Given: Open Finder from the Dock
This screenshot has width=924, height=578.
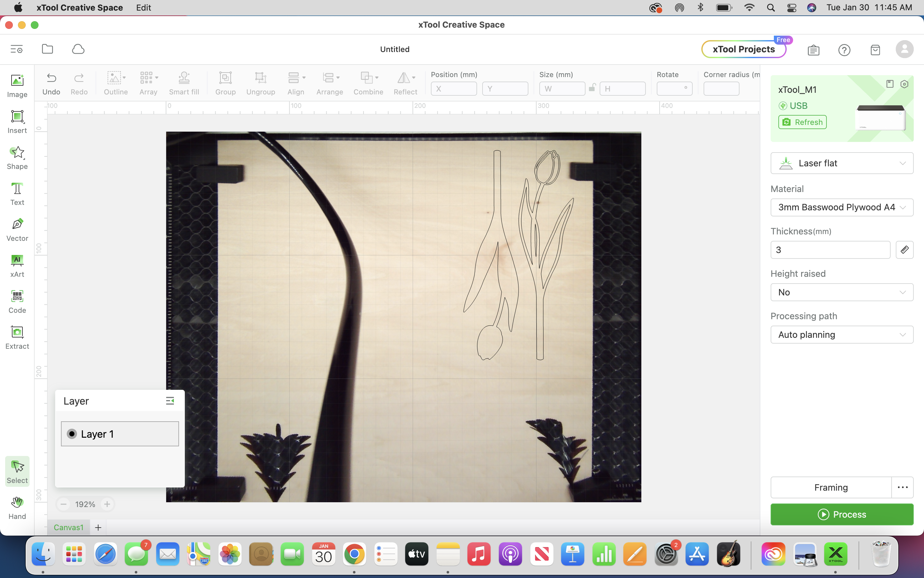Looking at the screenshot, I should 43,554.
